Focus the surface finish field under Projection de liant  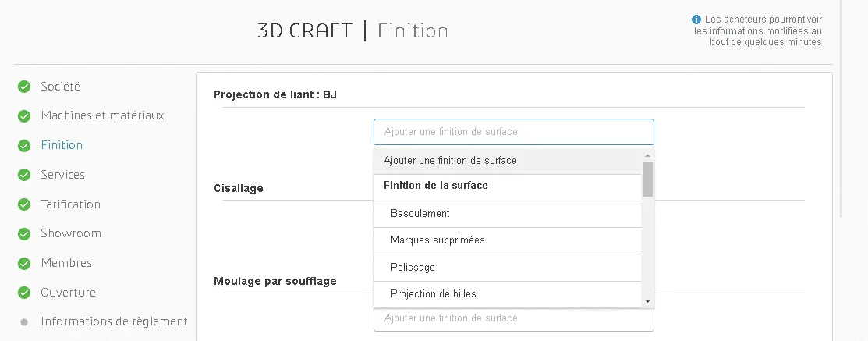coord(514,132)
